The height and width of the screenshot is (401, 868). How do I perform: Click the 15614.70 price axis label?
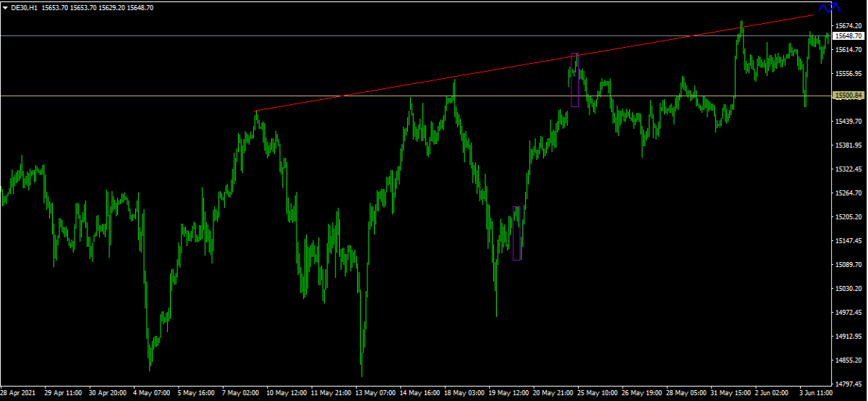pos(848,50)
